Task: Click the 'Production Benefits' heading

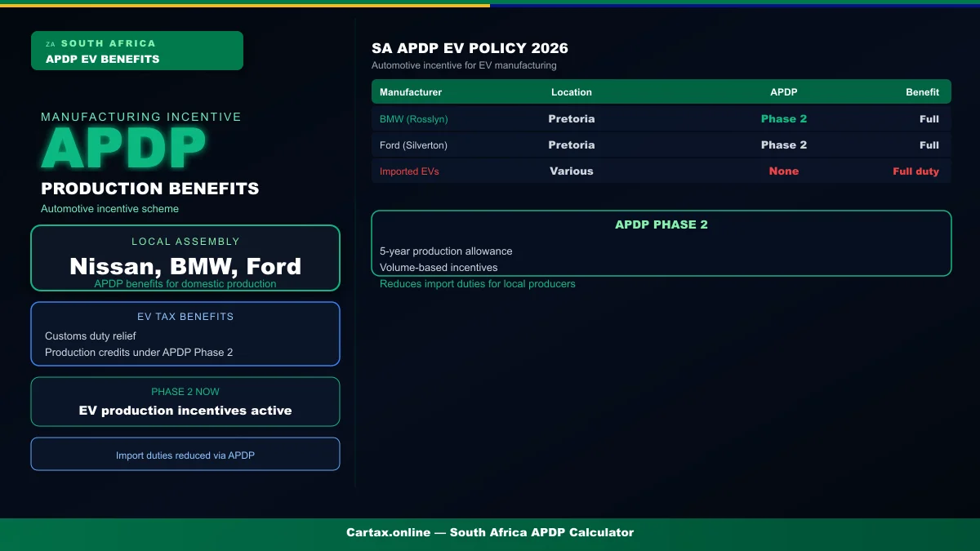Action: tap(150, 189)
